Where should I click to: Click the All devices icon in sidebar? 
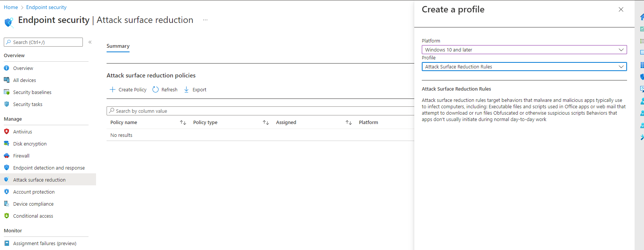point(6,80)
